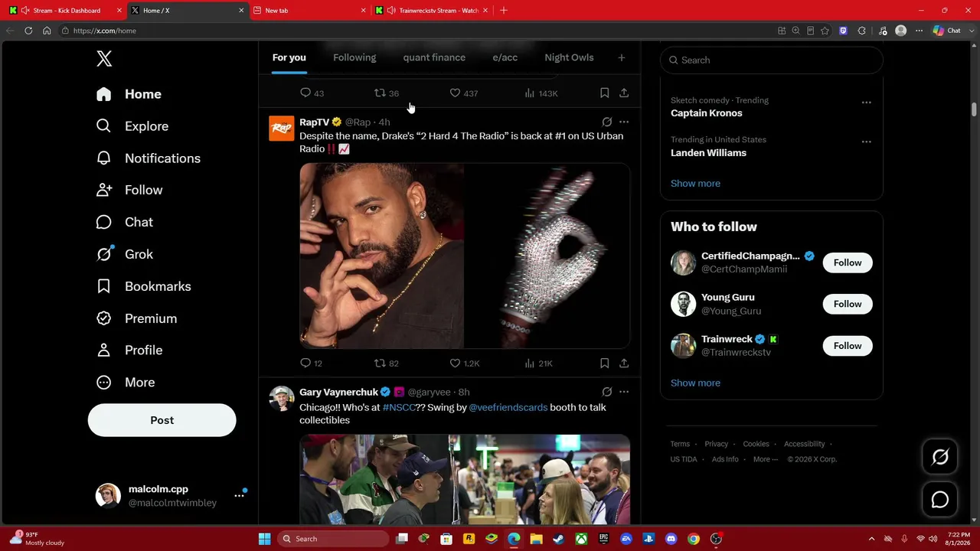980x551 pixels.
Task: Refresh the current browser page
Action: tap(28, 31)
